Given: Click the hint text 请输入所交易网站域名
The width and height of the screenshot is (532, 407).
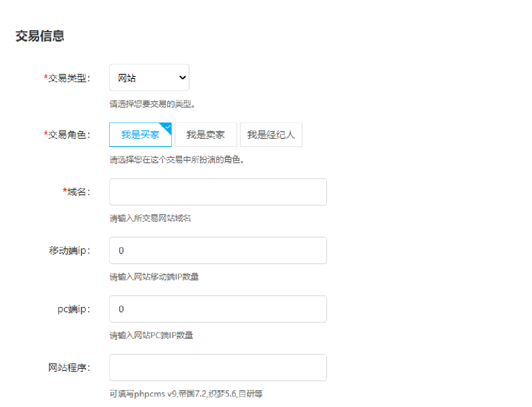Looking at the screenshot, I should [x=150, y=218].
